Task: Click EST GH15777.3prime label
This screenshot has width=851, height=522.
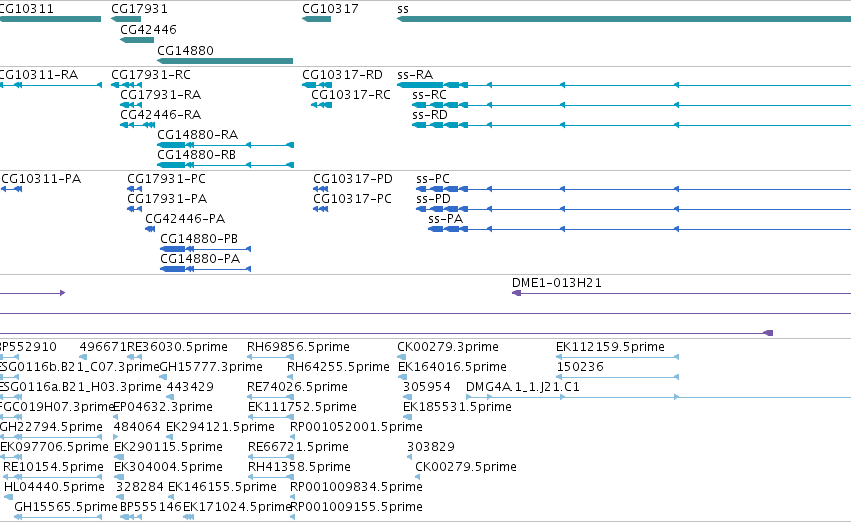Action: (x=211, y=367)
